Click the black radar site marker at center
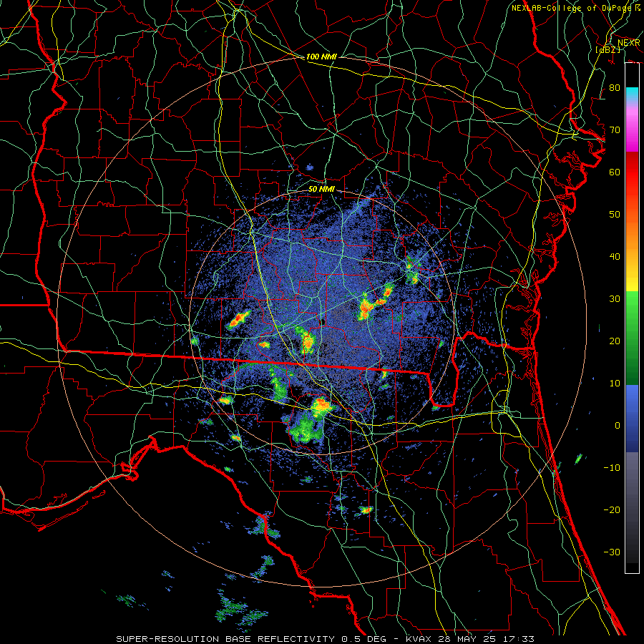This screenshot has height=644, width=644. 323,322
